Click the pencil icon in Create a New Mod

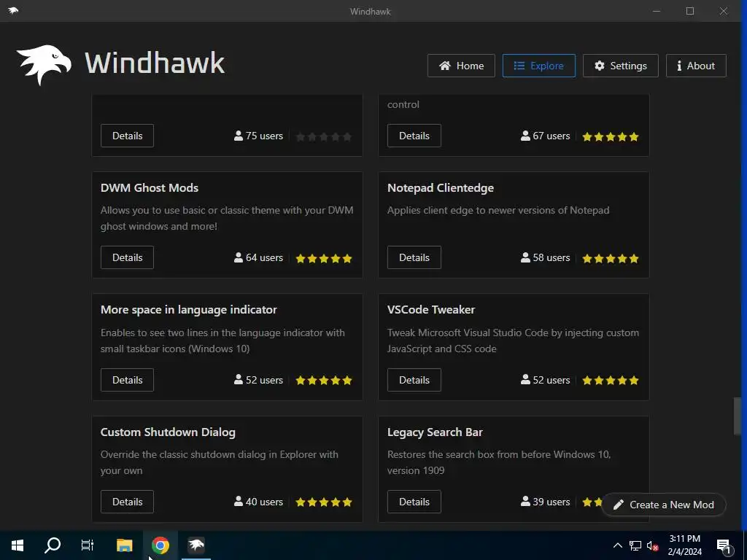(x=619, y=505)
